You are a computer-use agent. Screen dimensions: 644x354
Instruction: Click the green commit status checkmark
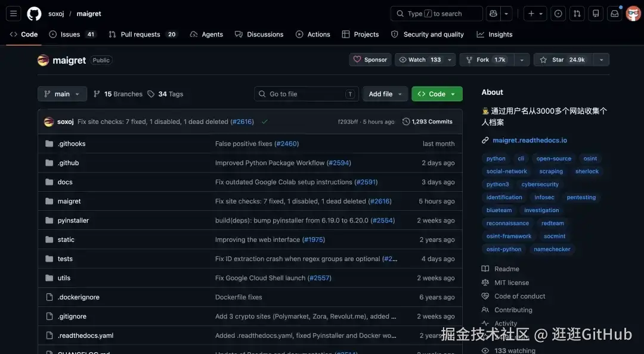[265, 122]
